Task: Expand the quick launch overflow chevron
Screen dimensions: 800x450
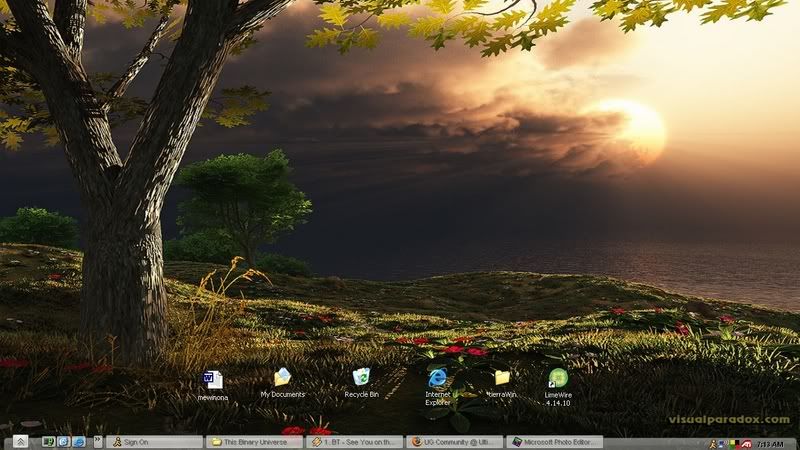Action: pyautogui.click(x=98, y=441)
